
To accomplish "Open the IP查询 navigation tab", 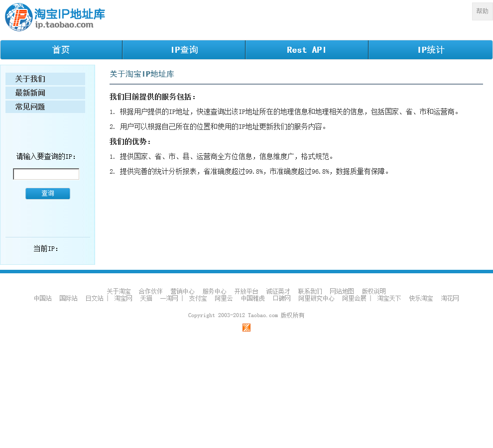I will [184, 50].
